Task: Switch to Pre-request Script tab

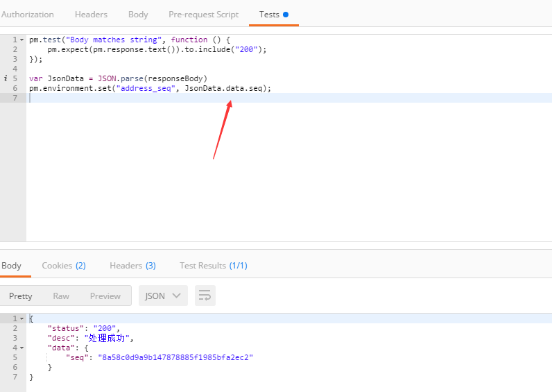Action: click(x=203, y=15)
